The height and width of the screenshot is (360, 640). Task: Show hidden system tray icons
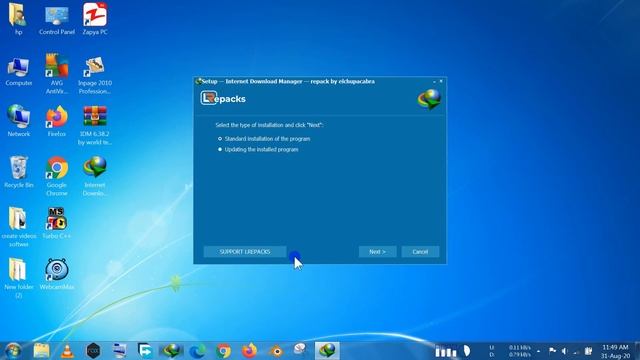[538, 351]
